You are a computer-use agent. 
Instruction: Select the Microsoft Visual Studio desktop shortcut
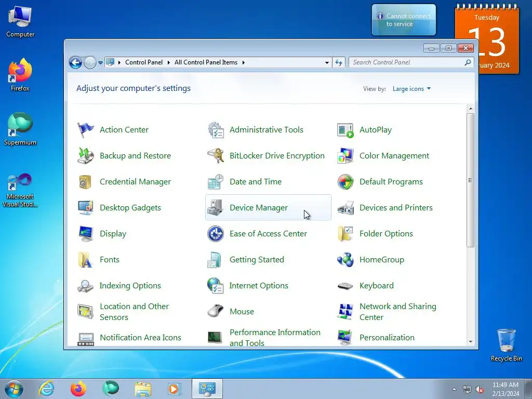tap(20, 190)
